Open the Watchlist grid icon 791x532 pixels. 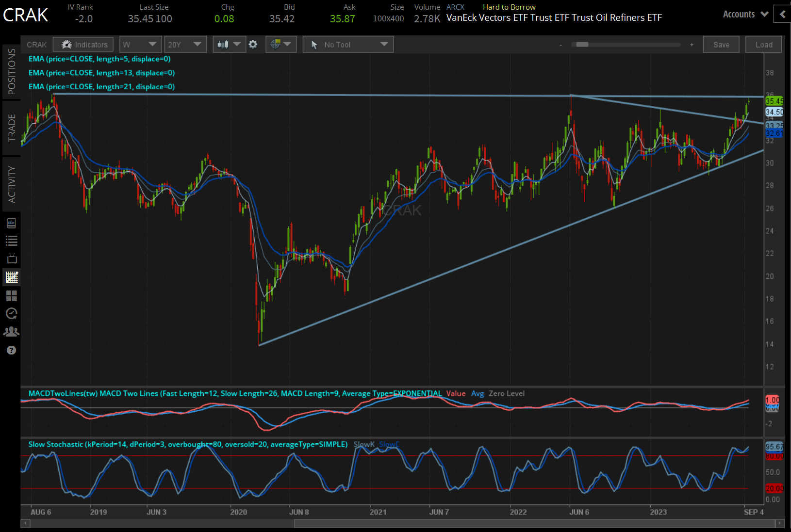(x=12, y=296)
